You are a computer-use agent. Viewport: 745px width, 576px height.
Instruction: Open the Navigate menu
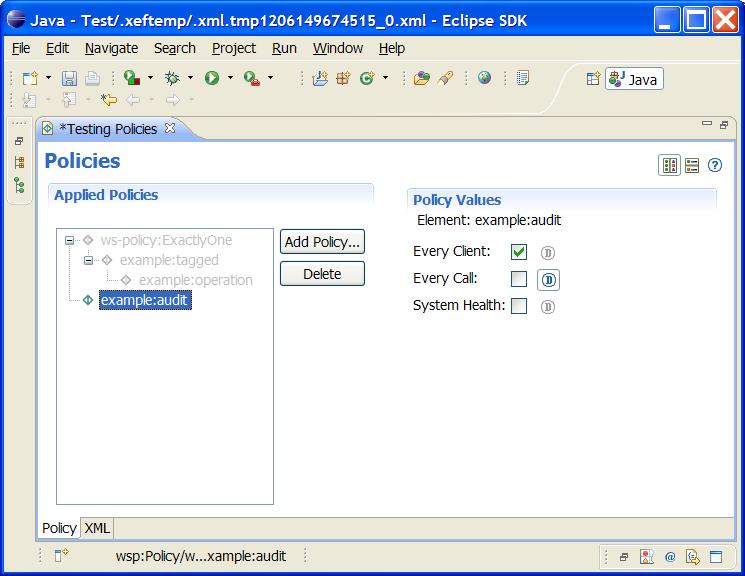click(x=112, y=48)
